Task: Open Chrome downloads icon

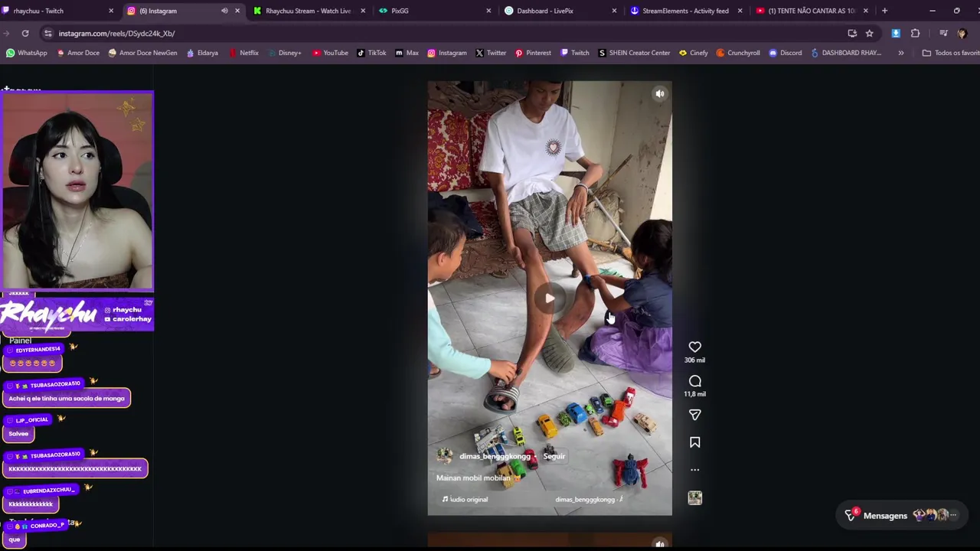Action: [x=896, y=33]
